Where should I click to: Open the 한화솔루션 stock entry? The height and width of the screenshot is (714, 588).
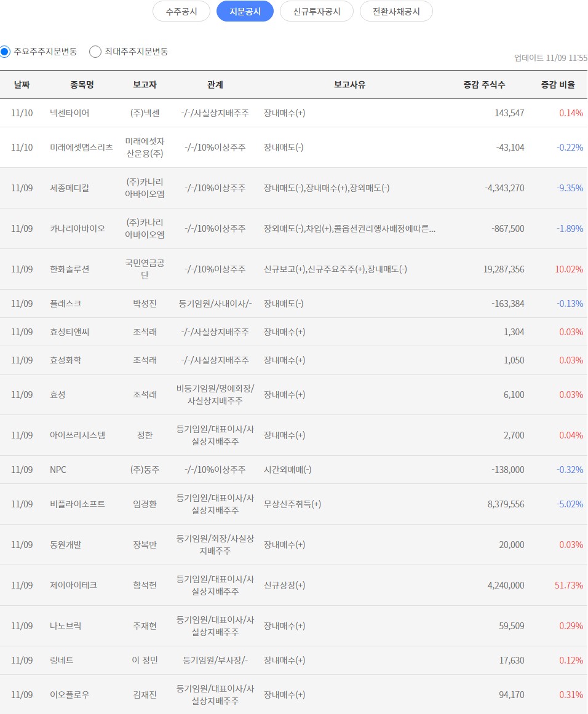(70, 269)
